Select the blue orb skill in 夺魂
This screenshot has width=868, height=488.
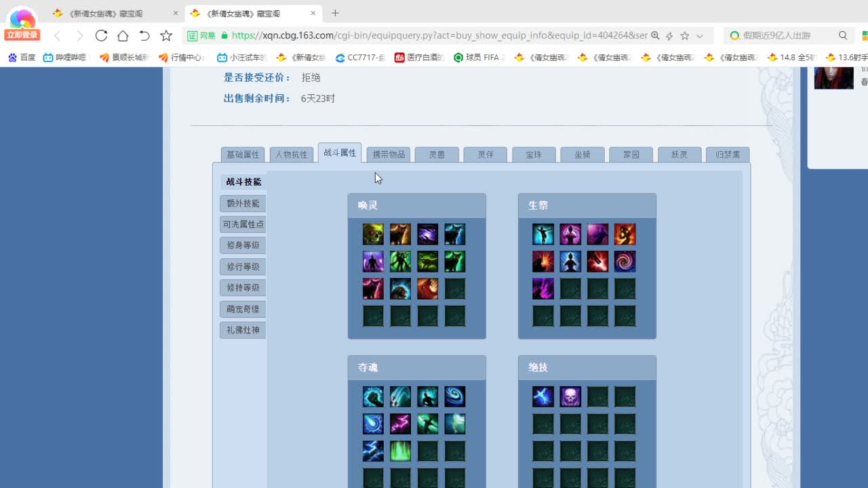tap(373, 424)
